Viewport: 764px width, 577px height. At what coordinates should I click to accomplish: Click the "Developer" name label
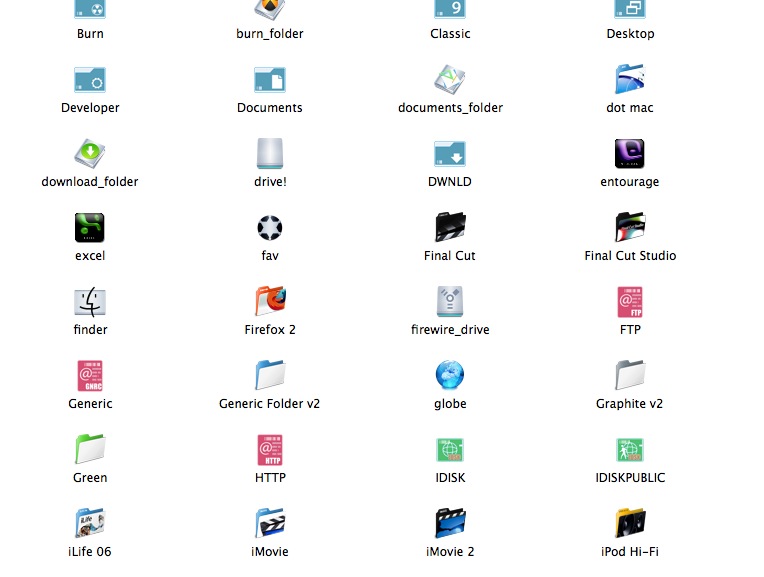click(x=90, y=108)
